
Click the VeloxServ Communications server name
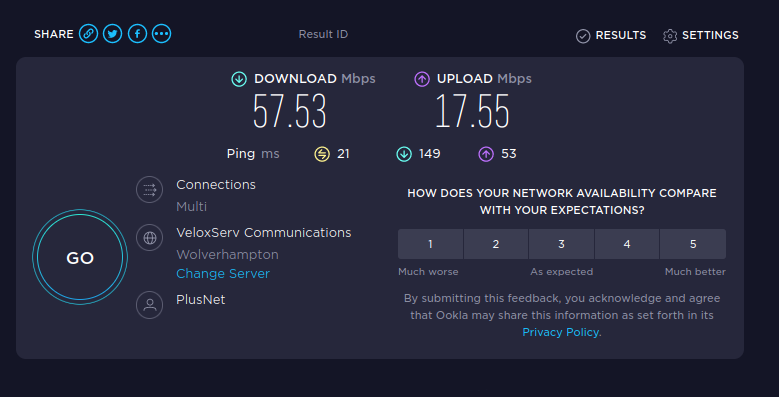pyautogui.click(x=264, y=233)
